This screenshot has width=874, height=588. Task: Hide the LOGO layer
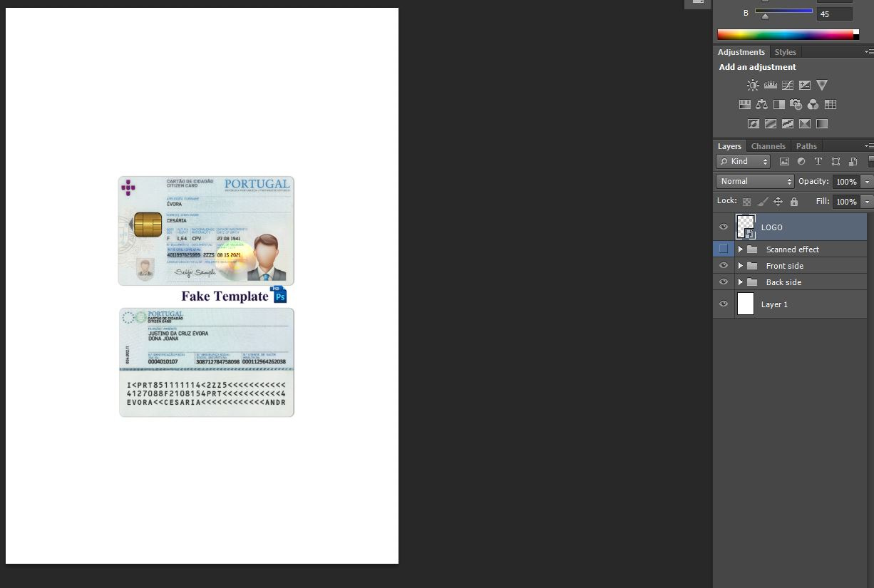coord(724,227)
